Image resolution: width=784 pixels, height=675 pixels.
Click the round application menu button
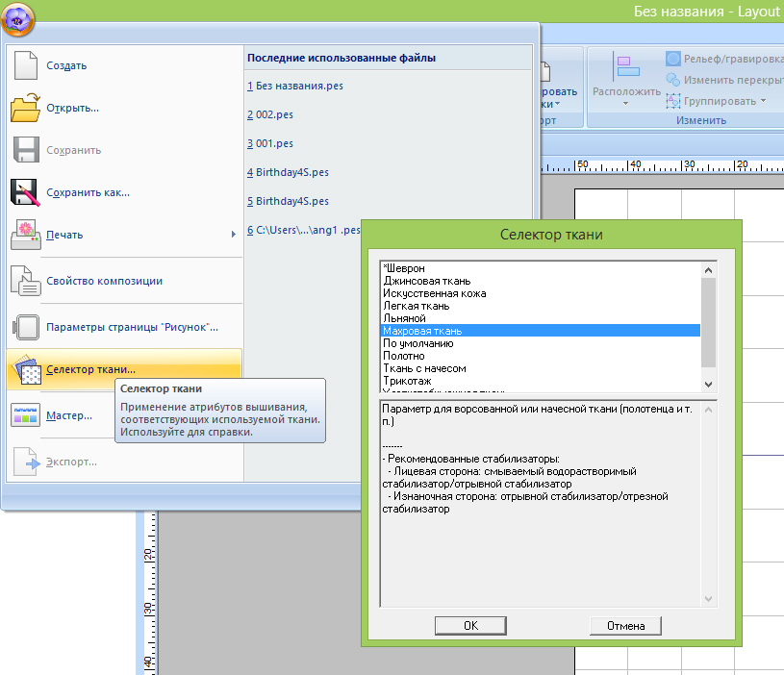tap(17, 19)
